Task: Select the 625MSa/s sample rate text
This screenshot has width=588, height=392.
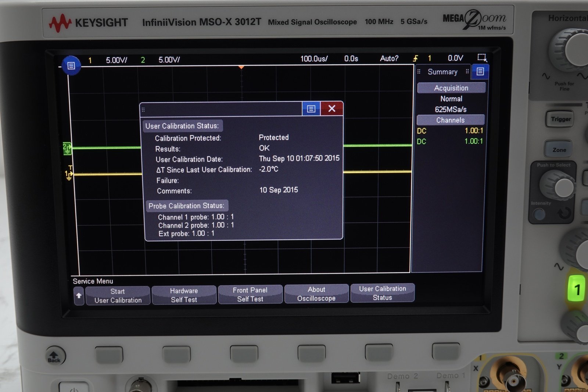Action: [451, 109]
